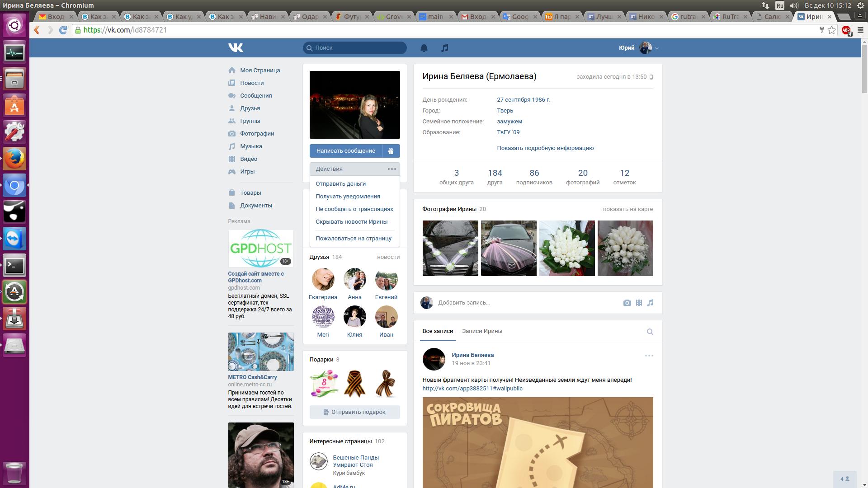Click 'Написать сообщение' button
The image size is (868, 488).
(346, 151)
